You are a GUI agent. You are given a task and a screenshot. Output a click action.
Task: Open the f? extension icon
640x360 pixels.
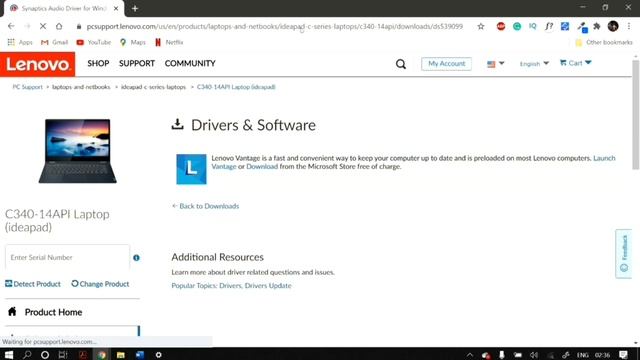(549, 27)
